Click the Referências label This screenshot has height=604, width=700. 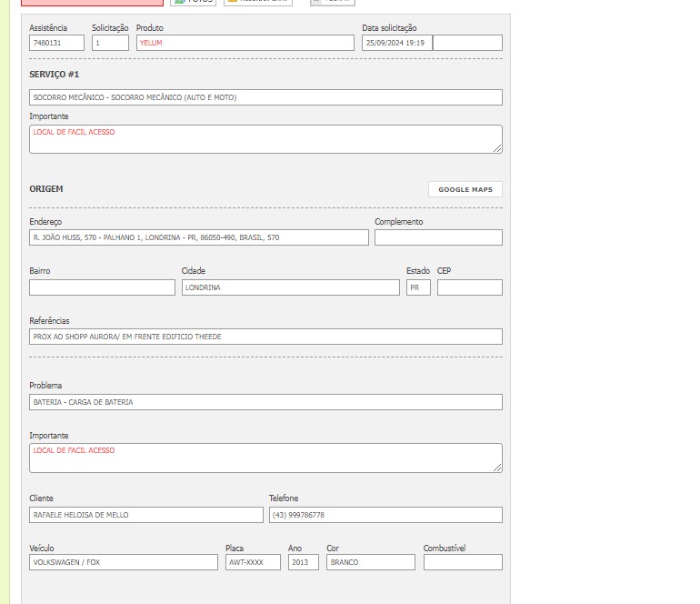50,321
